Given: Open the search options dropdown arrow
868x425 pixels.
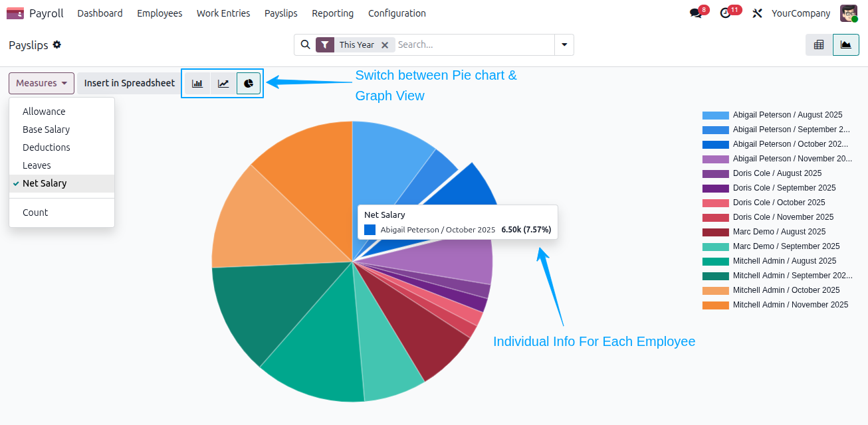Looking at the screenshot, I should pos(564,44).
